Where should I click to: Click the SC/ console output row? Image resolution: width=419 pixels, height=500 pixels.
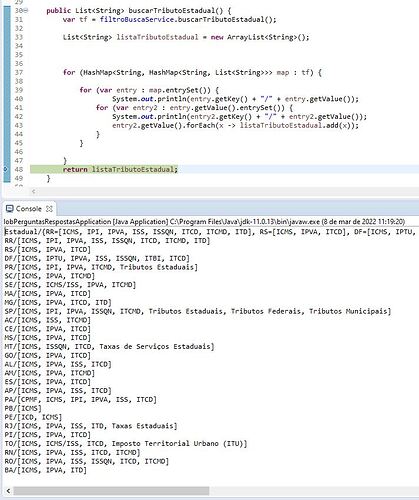click(50, 276)
